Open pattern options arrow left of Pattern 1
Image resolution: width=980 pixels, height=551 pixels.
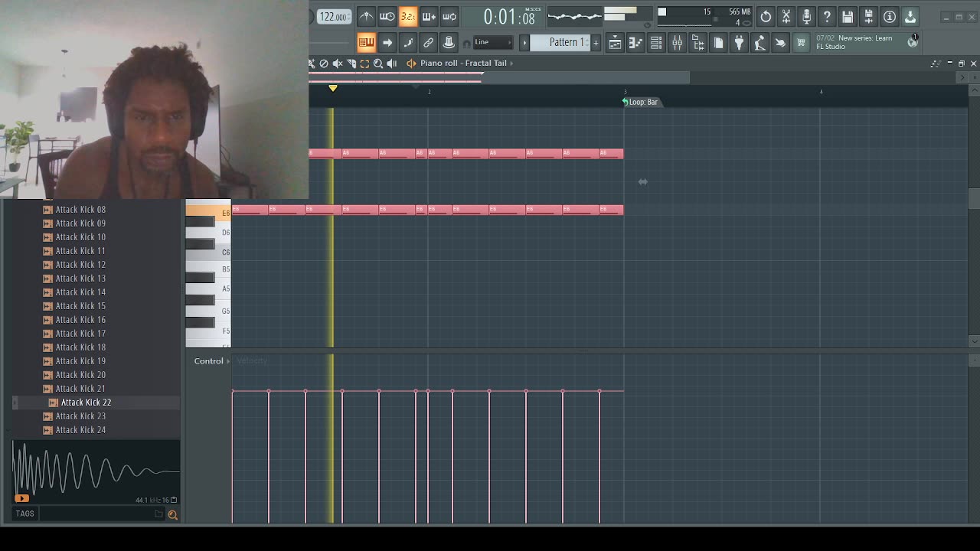click(524, 43)
